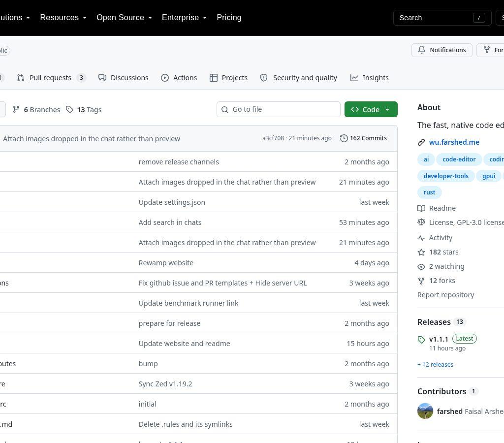Open 'Sync Zed v1.19.2' commit message
The width and height of the screenshot is (504, 443).
pyautogui.click(x=165, y=384)
